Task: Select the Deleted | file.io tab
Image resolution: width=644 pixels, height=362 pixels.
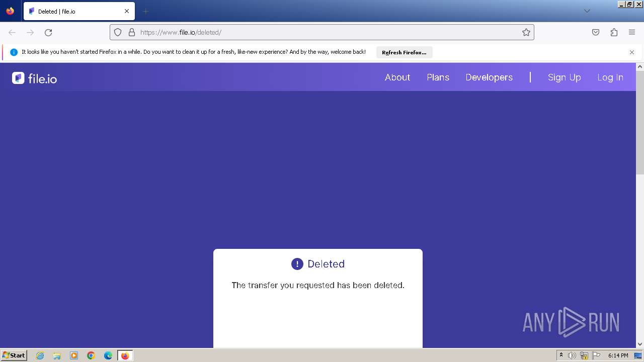Action: 79,11
